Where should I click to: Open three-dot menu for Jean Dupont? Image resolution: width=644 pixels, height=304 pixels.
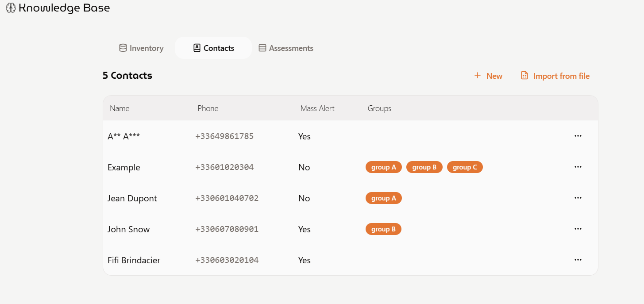(x=578, y=198)
